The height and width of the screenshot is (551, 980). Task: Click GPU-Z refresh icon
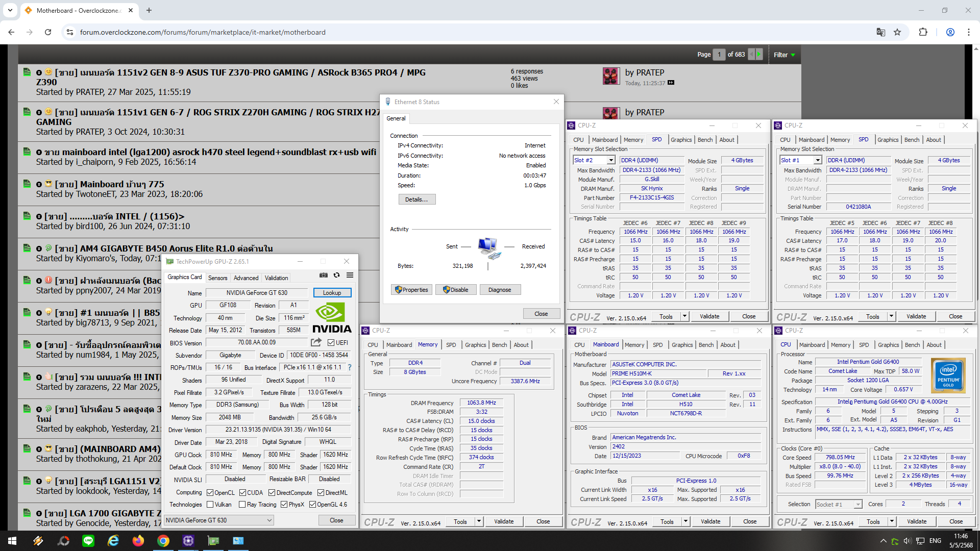pyautogui.click(x=336, y=275)
